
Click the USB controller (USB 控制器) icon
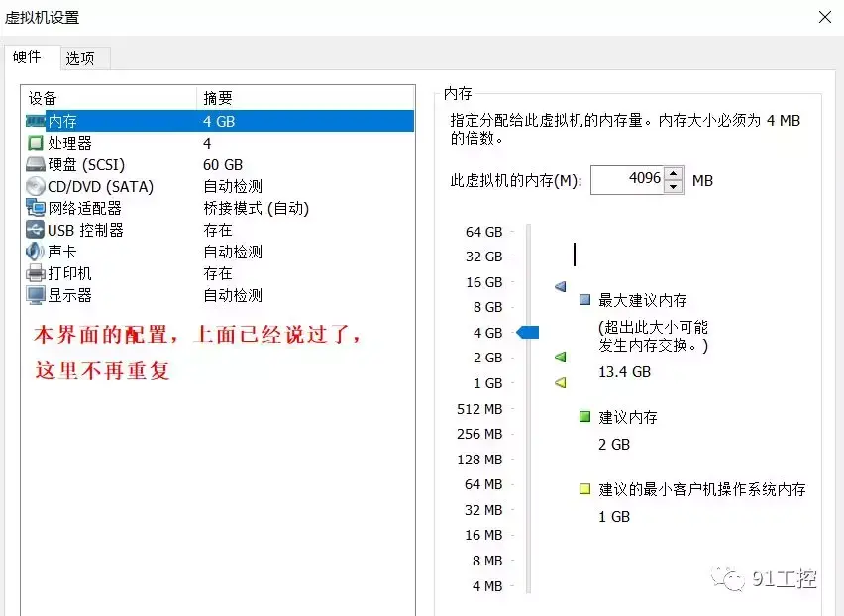coord(36,230)
